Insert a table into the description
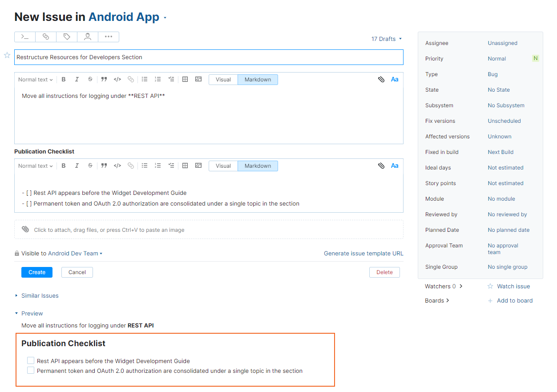 [x=185, y=79]
